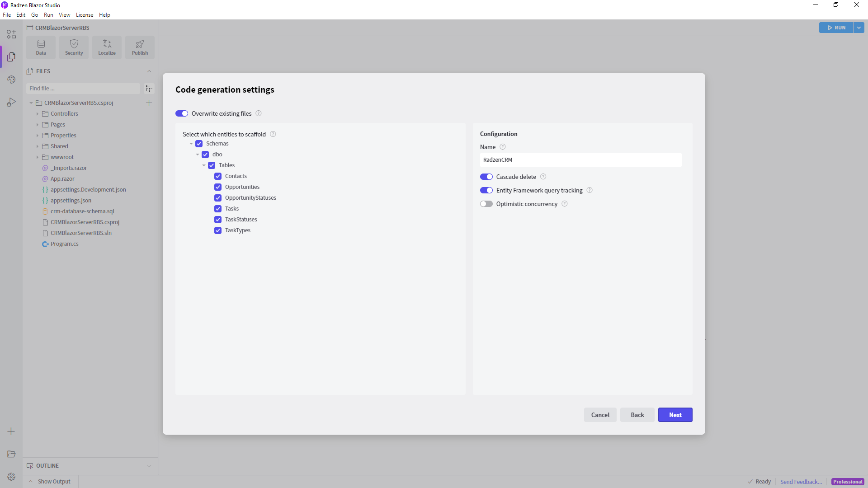Uncheck the Opportunities entity checkbox
The image size is (868, 488).
point(218,187)
